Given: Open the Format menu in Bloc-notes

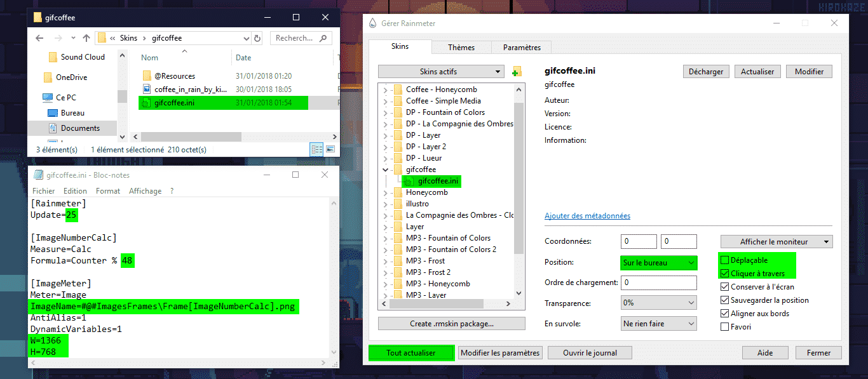Looking at the screenshot, I should point(108,191).
